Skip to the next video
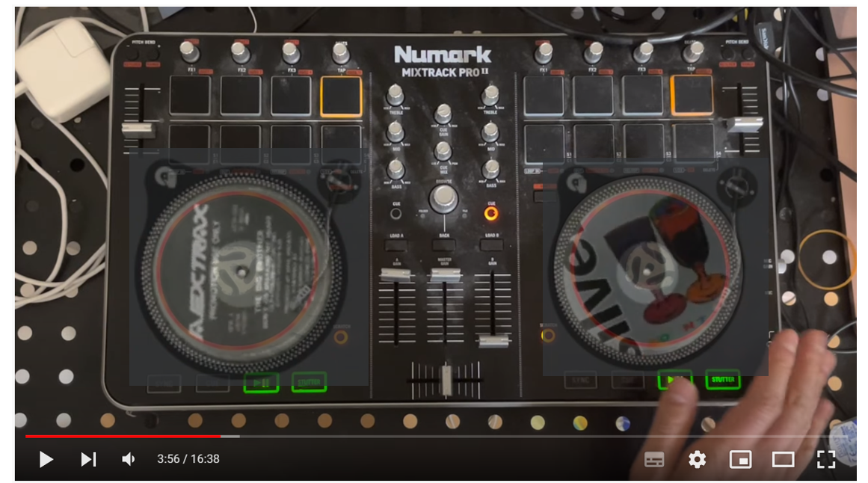This screenshot has width=868, height=483. (88, 459)
